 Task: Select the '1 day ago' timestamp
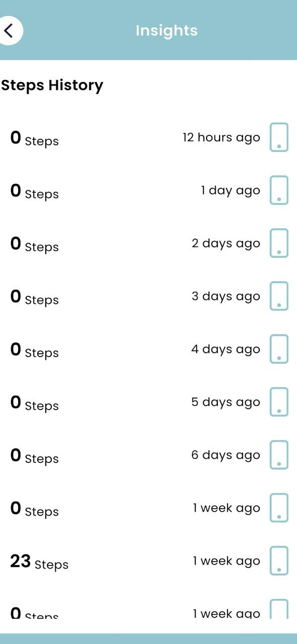pyautogui.click(x=231, y=191)
